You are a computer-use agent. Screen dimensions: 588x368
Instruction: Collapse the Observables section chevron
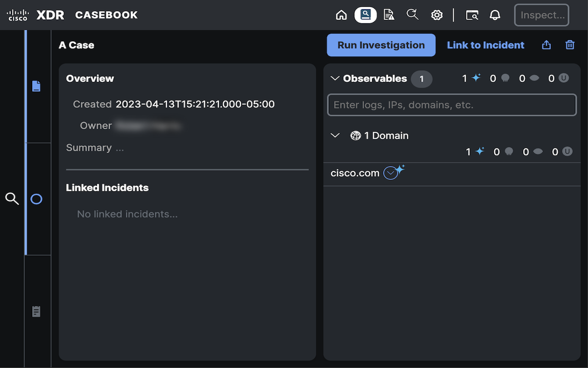coord(335,79)
